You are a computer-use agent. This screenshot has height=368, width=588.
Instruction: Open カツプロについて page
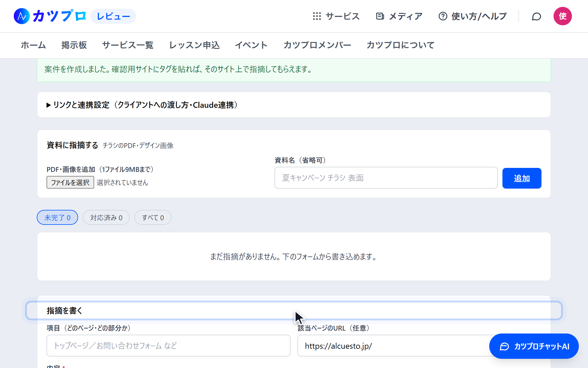(x=401, y=45)
